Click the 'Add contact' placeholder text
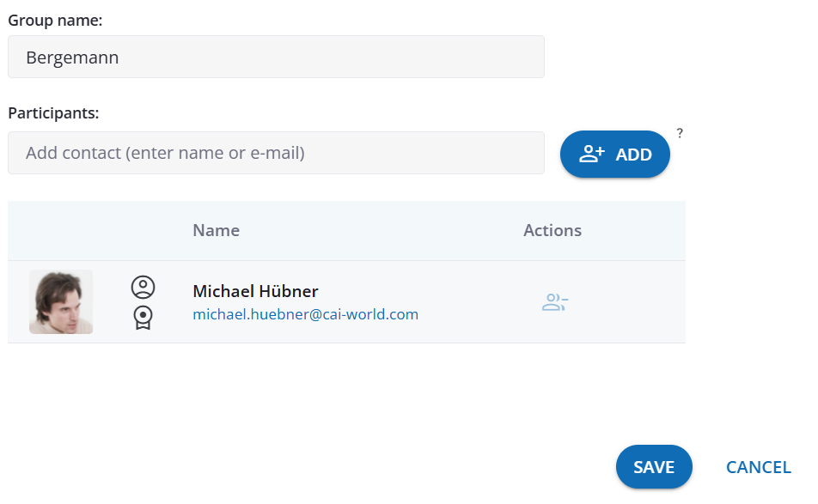This screenshot has height=504, width=818. (x=165, y=154)
